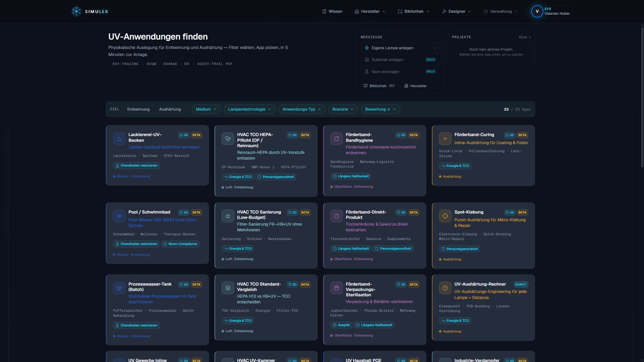Click the HVAC TCO HEPA-Pflicht stethoscope icon
Viewport: 644px width, 362px height.
228,139
